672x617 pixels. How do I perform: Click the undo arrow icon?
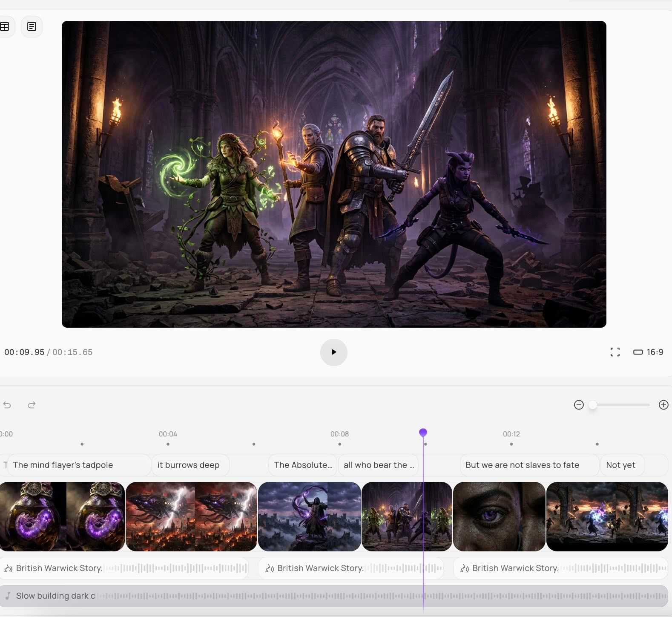pyautogui.click(x=7, y=405)
